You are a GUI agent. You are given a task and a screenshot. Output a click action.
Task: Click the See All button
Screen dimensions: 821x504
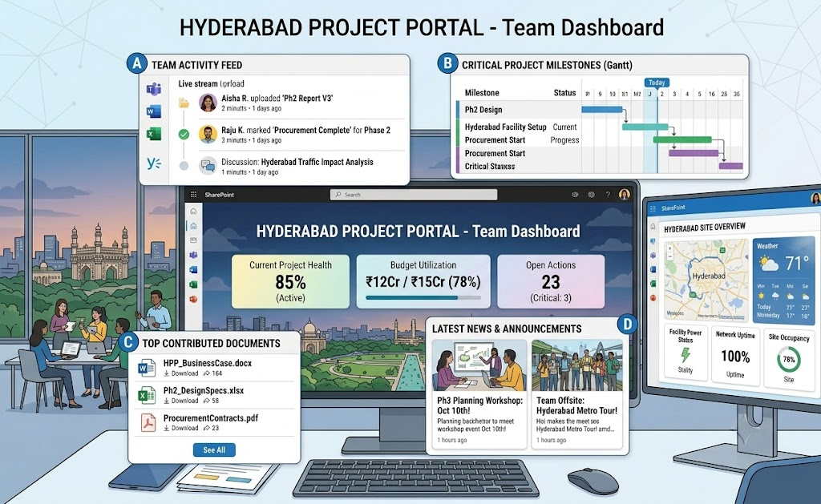point(214,450)
